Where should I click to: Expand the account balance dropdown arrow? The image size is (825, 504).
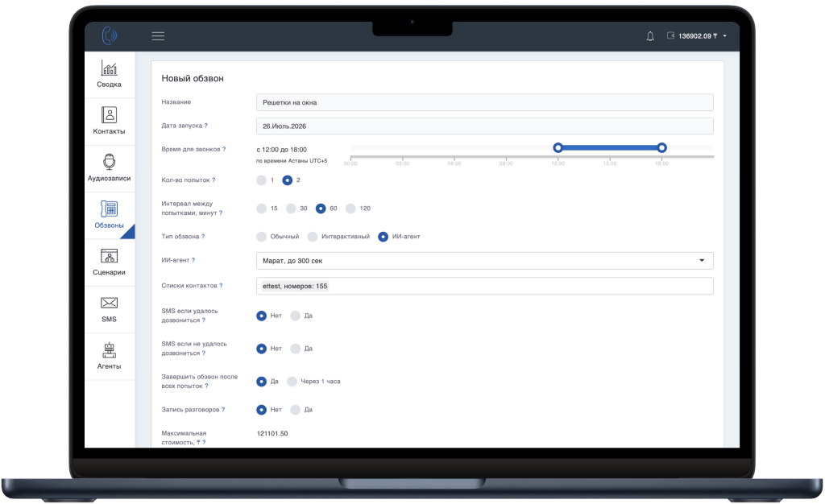tap(724, 36)
